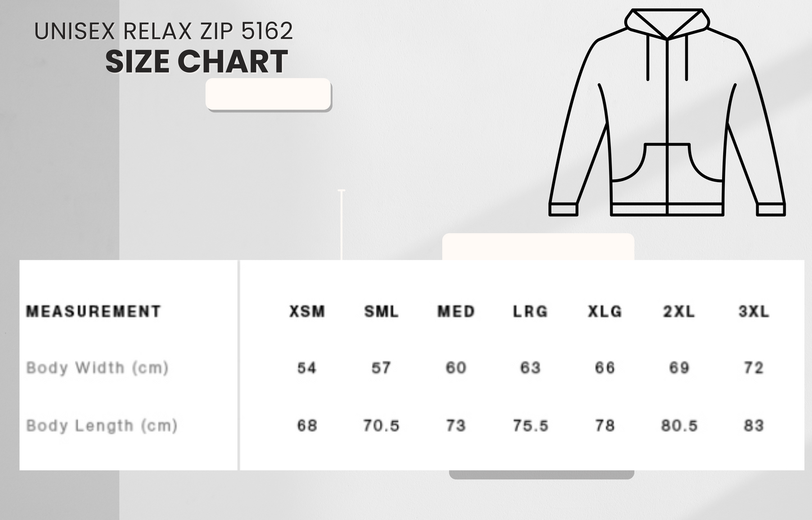Click the SIZE CHART heading
812x520 pixels.
tap(196, 62)
